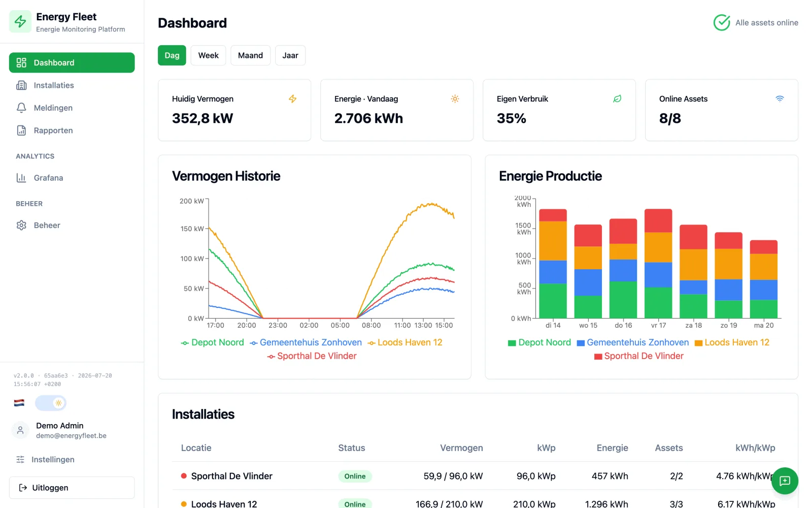
Task: Click the Assets column header
Action: tap(669, 448)
